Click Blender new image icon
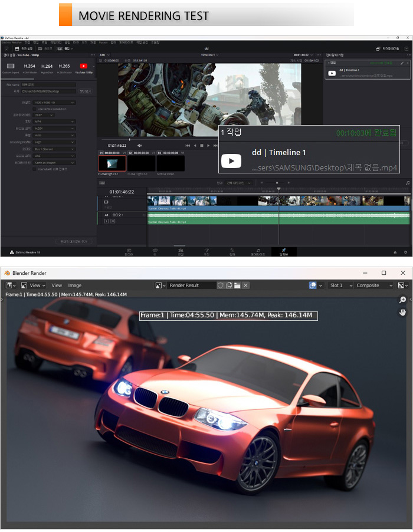This screenshot has height=532, width=413. (229, 285)
